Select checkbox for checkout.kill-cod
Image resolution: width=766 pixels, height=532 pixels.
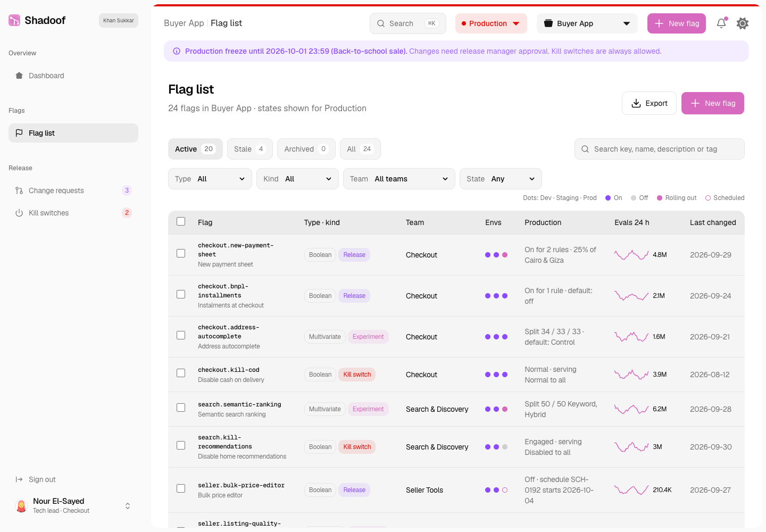click(x=181, y=373)
